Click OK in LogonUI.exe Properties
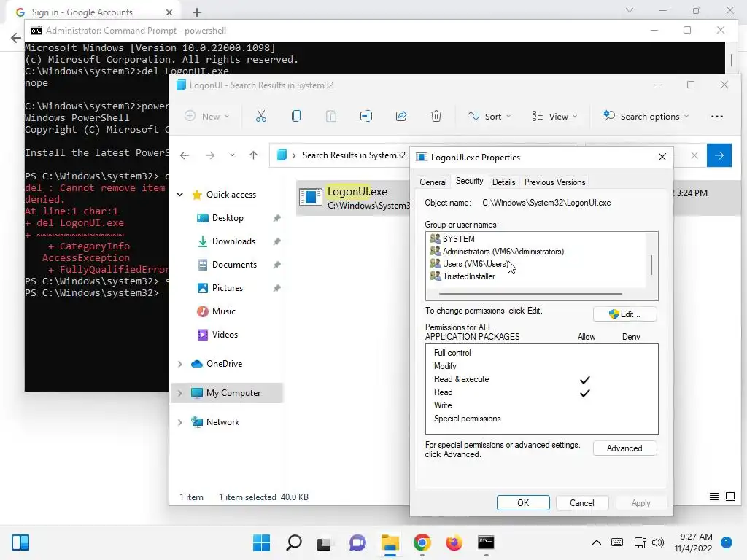747x560 pixels. pos(522,503)
